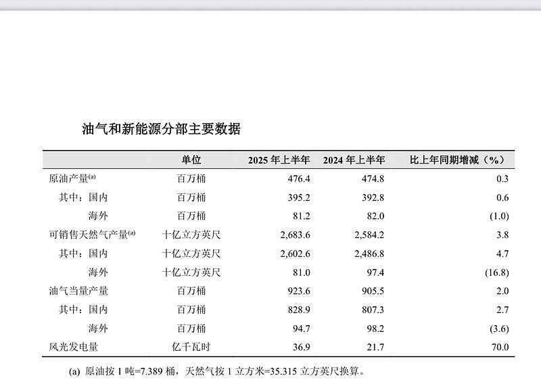Click the value 2,683.6
541x392 pixels.
[x=296, y=235]
